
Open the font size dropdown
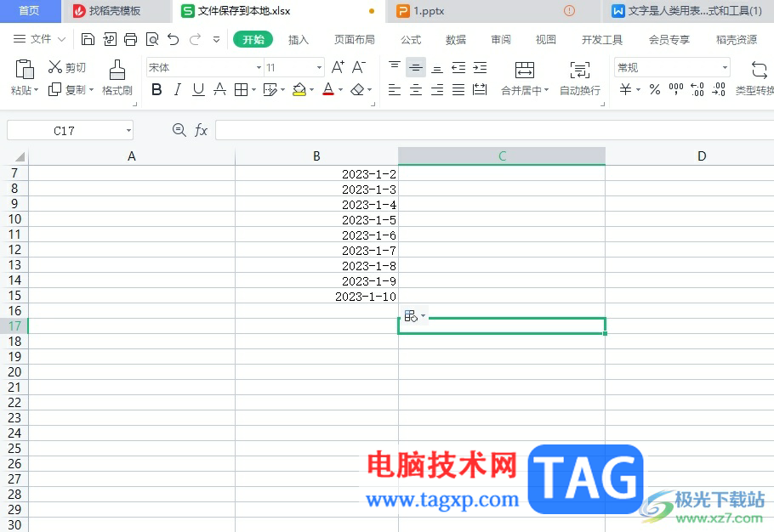pos(319,67)
